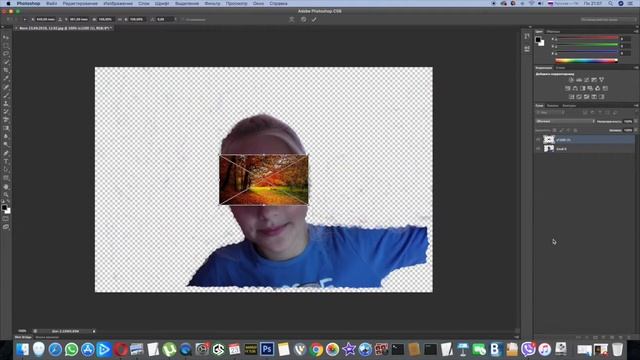Viewport: 640px width, 360px height.
Task: Toggle lock transparent pixels in Layers
Action: (x=554, y=130)
